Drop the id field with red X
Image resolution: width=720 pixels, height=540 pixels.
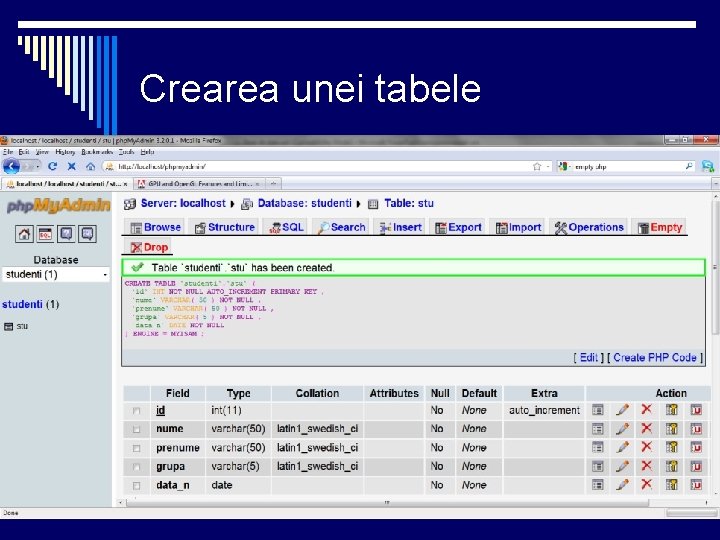pos(647,409)
